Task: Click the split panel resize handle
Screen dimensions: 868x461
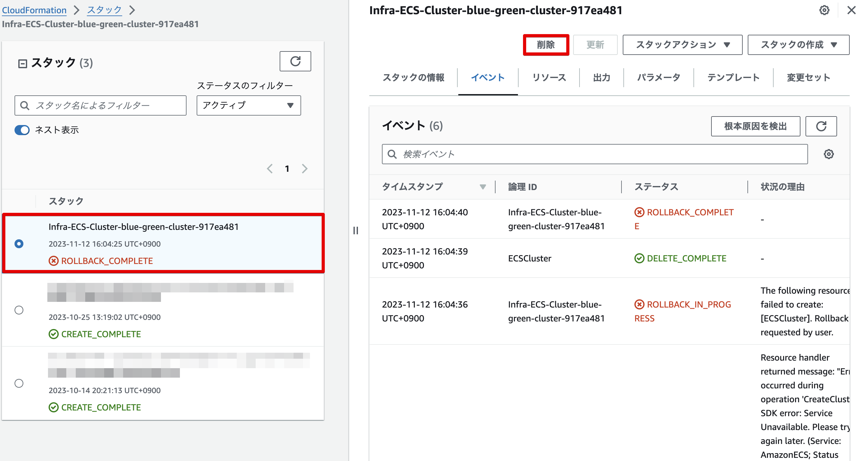Action: point(355,230)
